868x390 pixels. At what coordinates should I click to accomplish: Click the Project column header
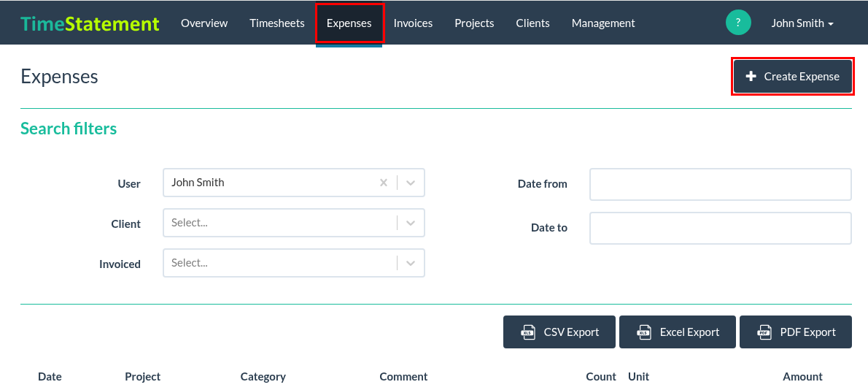click(x=143, y=377)
